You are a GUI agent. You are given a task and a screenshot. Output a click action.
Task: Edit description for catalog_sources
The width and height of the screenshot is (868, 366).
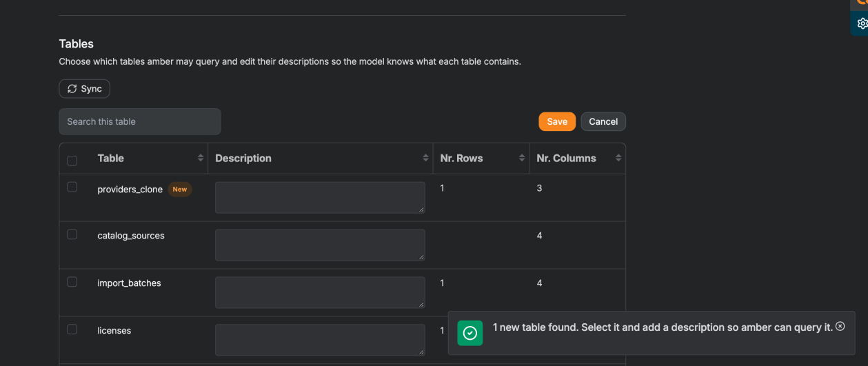point(320,245)
